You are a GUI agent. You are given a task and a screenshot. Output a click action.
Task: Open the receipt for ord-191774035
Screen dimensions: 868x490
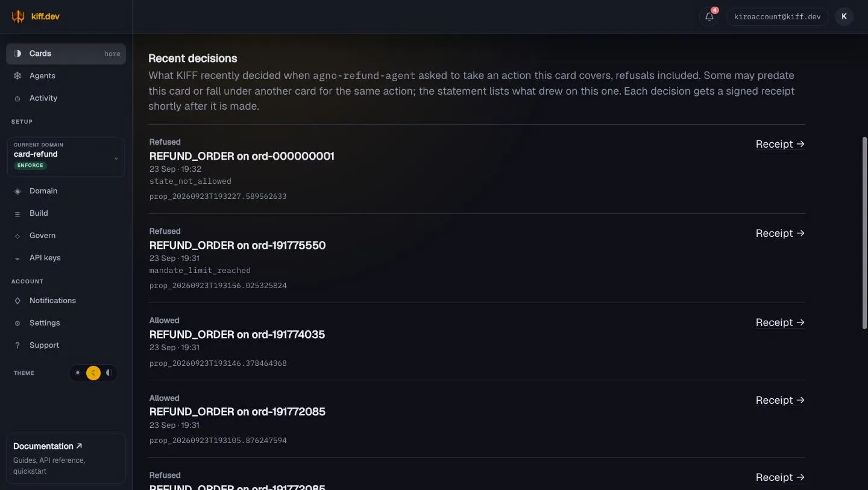(780, 322)
